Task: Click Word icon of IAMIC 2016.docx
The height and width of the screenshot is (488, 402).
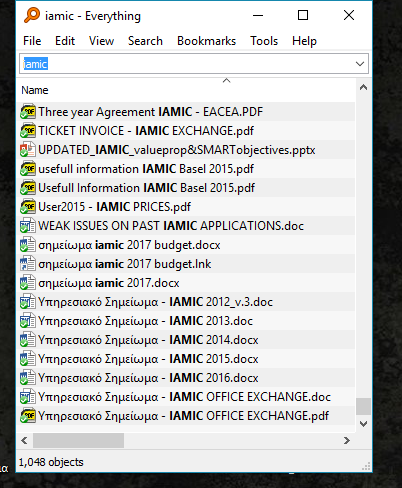Action: [28, 378]
